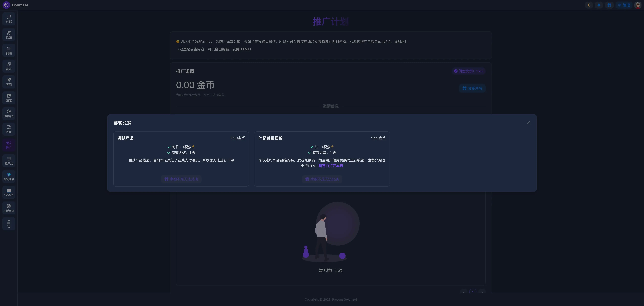
Task: Click redeem button under 外部链接套餐
Action: [322, 179]
